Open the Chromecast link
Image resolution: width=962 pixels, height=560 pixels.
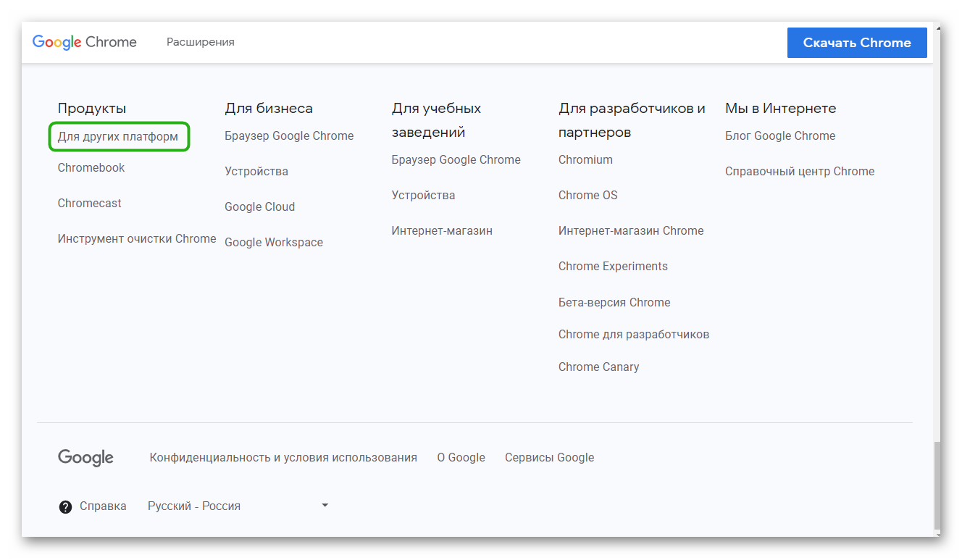(x=90, y=203)
